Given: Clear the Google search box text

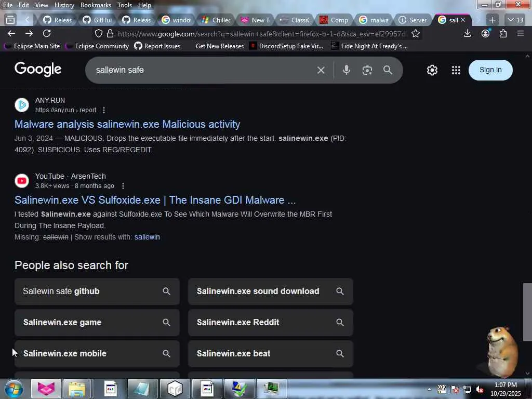Looking at the screenshot, I should (x=321, y=70).
